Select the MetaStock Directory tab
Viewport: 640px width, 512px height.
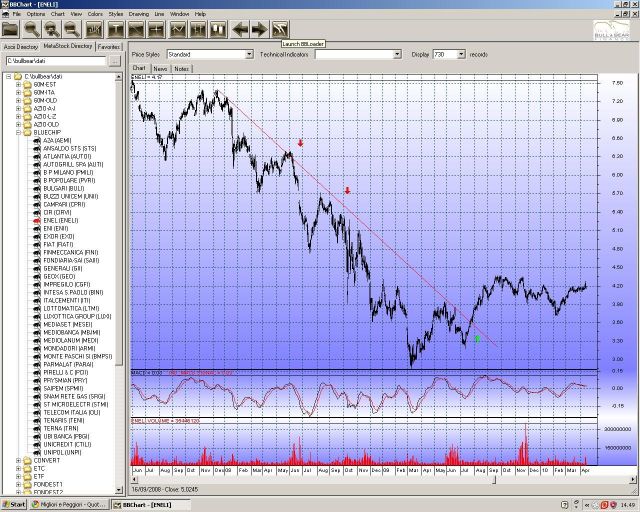click(x=68, y=46)
